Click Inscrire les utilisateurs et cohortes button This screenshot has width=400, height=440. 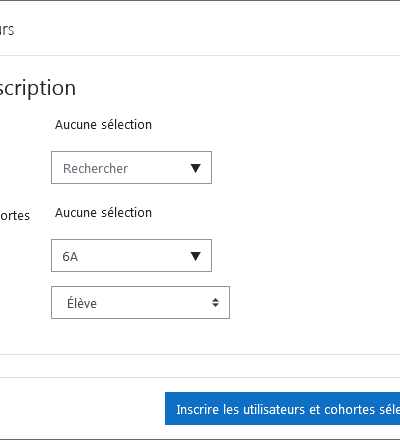[x=282, y=408]
